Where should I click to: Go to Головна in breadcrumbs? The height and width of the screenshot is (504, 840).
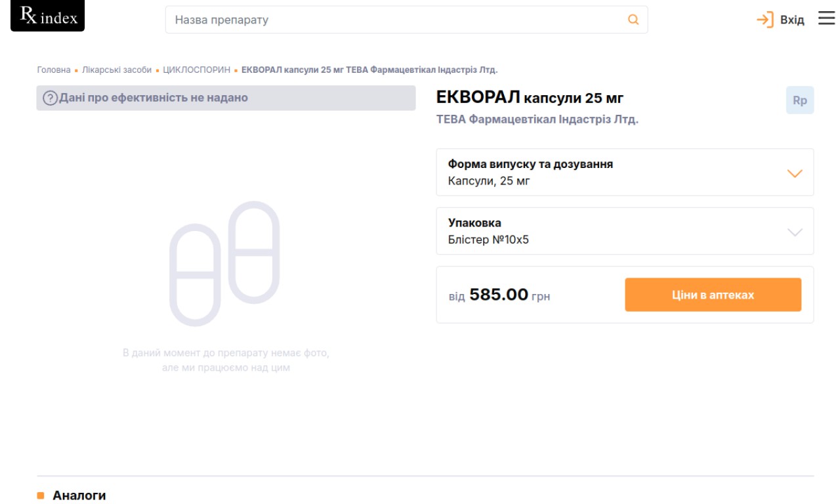(54, 70)
